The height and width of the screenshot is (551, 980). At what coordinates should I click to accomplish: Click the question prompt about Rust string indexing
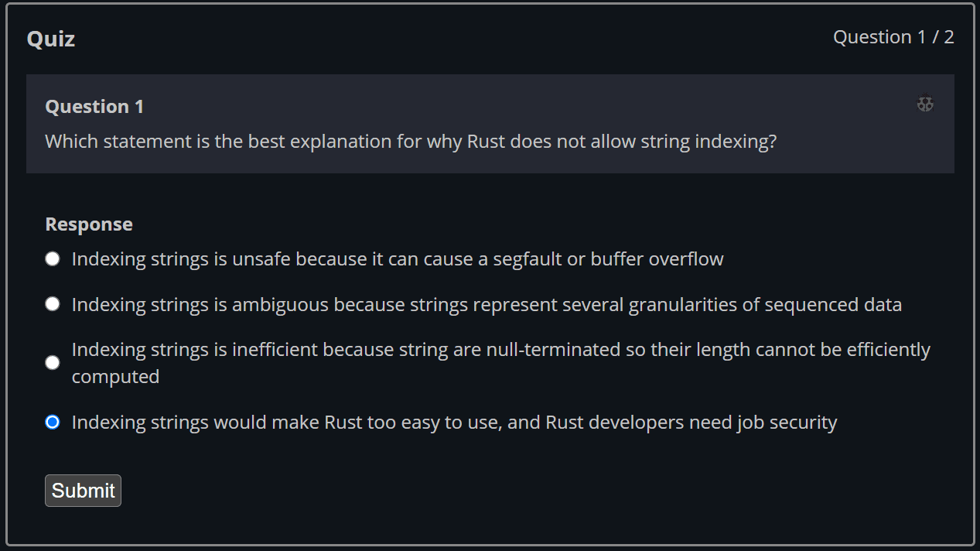tap(410, 142)
